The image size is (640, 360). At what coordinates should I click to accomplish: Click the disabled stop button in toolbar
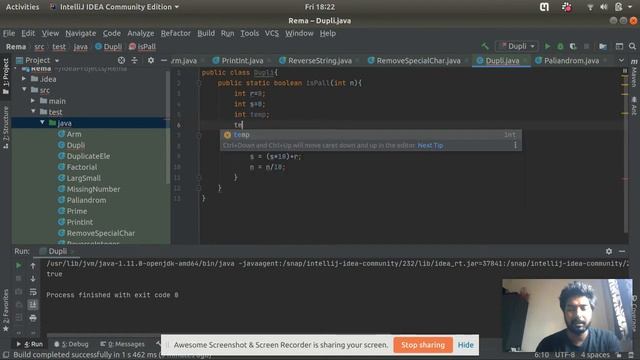point(587,46)
